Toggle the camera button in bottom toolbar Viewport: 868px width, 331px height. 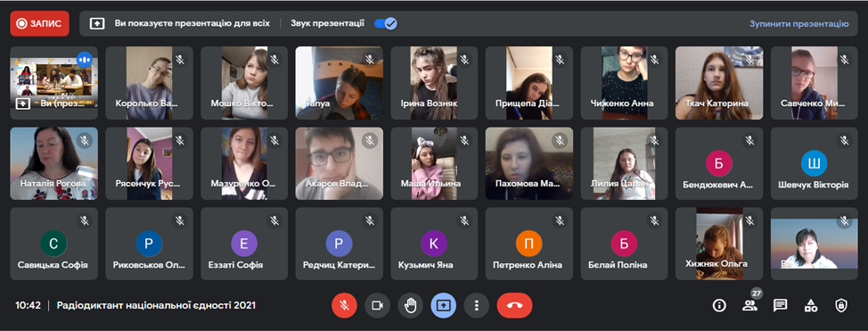click(378, 305)
